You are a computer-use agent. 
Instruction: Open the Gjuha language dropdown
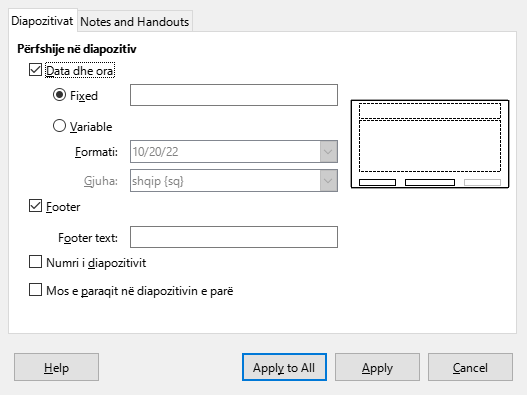coord(234,181)
